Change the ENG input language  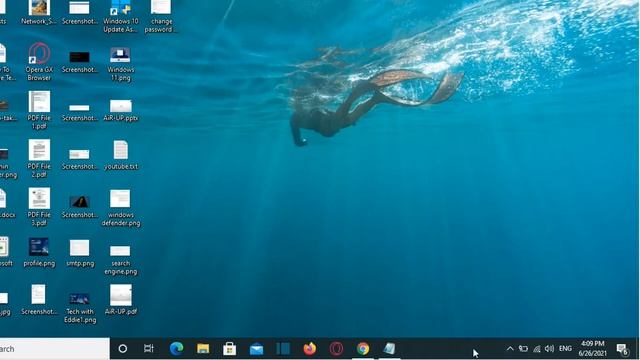click(565, 349)
